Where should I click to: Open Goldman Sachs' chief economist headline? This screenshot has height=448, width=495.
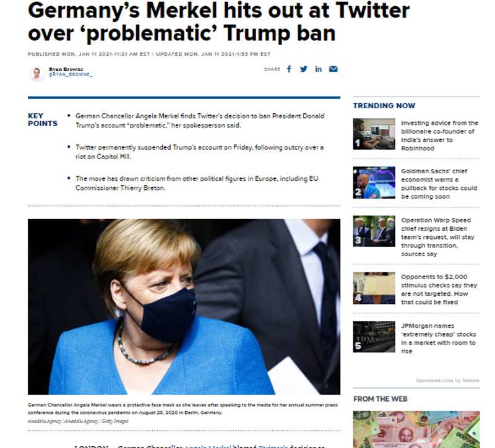pos(439,184)
